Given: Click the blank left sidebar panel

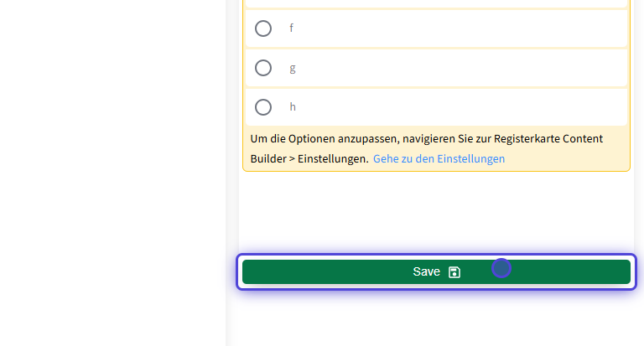Looking at the screenshot, I should tap(113, 168).
